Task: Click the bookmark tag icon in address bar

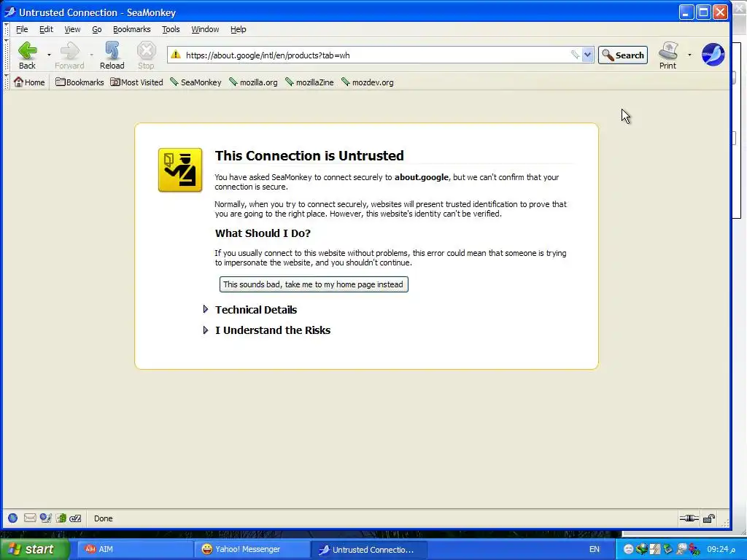Action: pyautogui.click(x=575, y=55)
